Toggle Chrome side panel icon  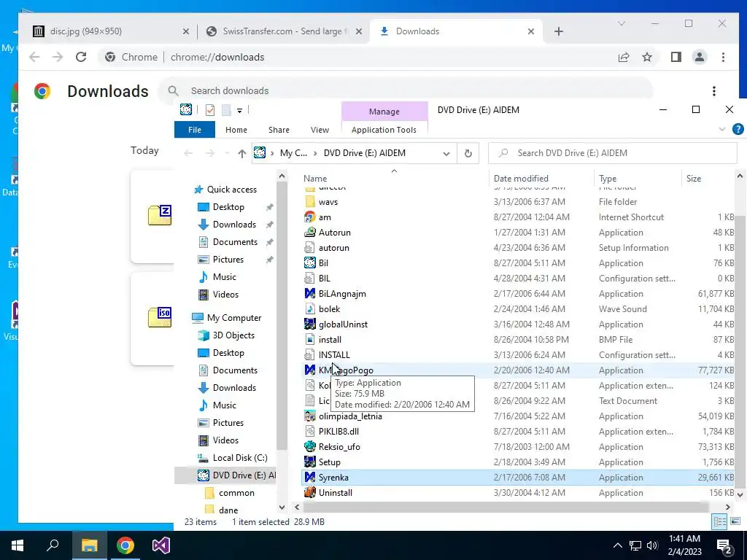click(x=676, y=57)
